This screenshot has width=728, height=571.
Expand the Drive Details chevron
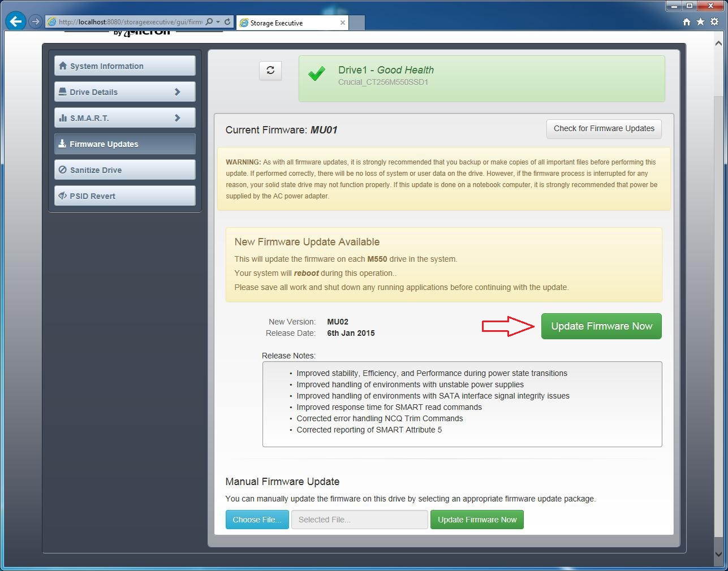click(178, 92)
